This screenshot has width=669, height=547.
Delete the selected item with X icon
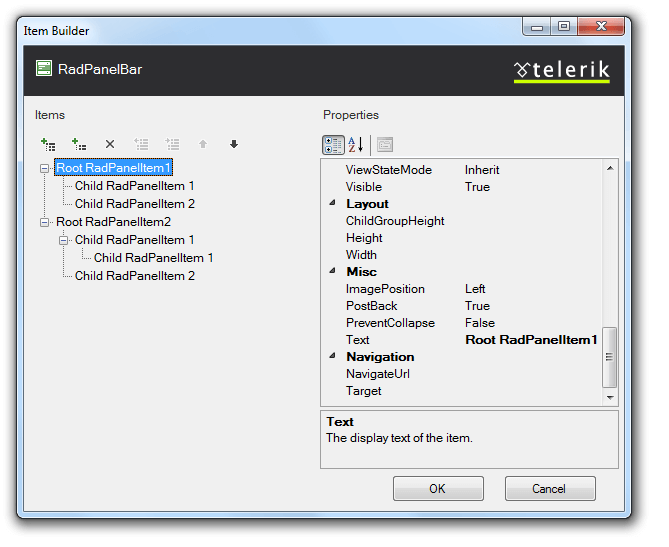click(110, 144)
